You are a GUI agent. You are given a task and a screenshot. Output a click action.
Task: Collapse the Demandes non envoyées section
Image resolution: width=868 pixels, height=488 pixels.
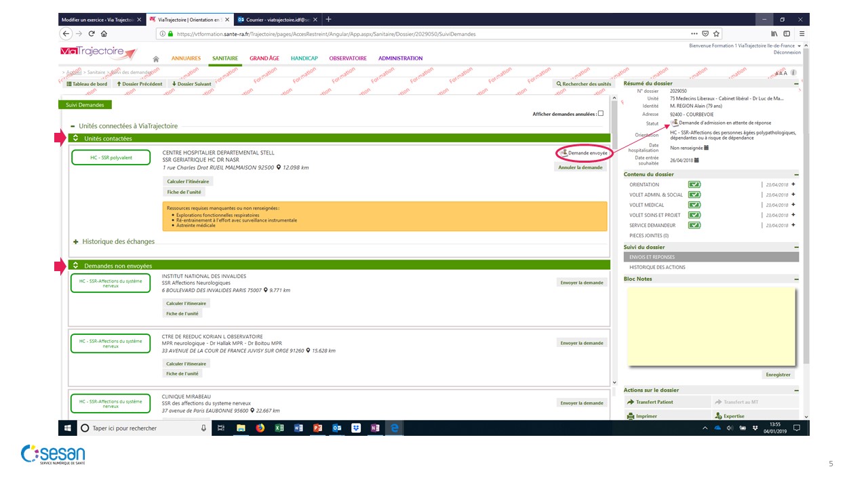click(75, 266)
